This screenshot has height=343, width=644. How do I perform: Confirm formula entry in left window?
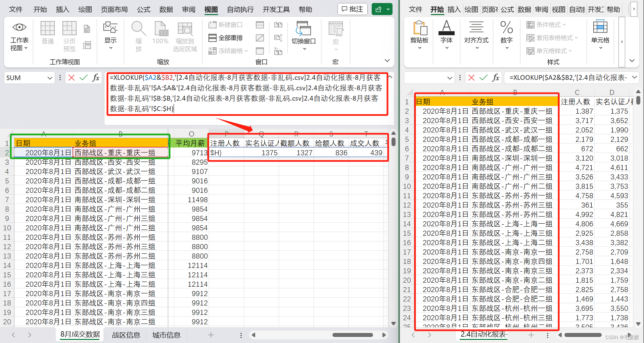[x=83, y=78]
